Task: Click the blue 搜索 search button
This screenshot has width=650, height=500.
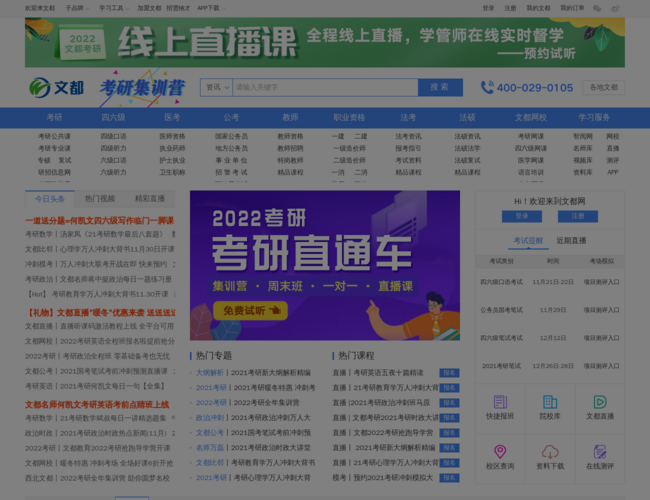Action: [439, 87]
